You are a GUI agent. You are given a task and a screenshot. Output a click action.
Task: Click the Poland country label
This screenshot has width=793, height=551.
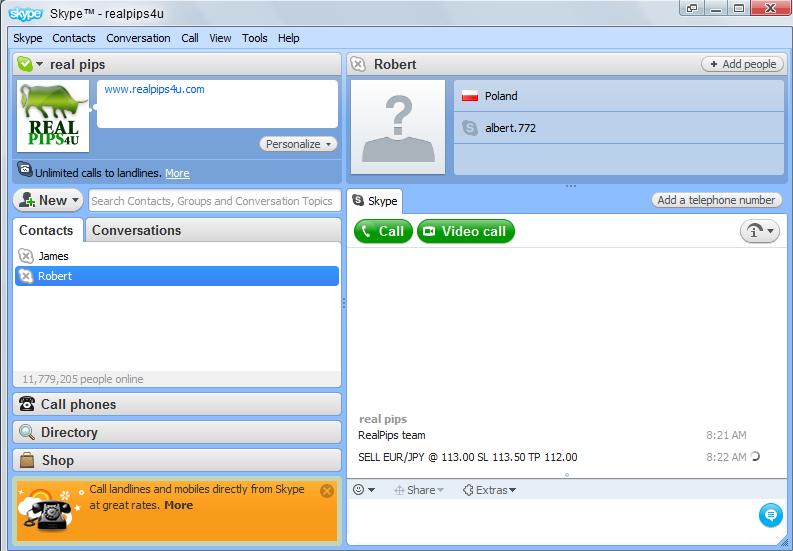501,96
